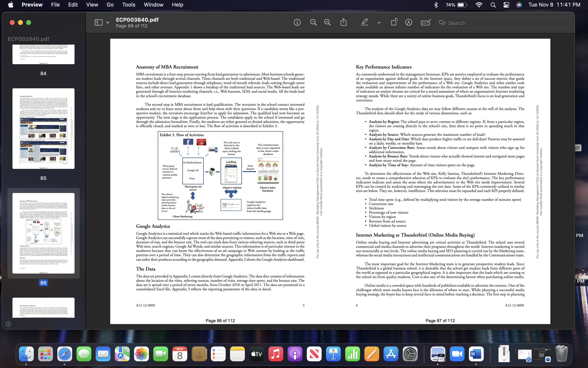Open Spotlight search from menu bar

click(x=493, y=5)
